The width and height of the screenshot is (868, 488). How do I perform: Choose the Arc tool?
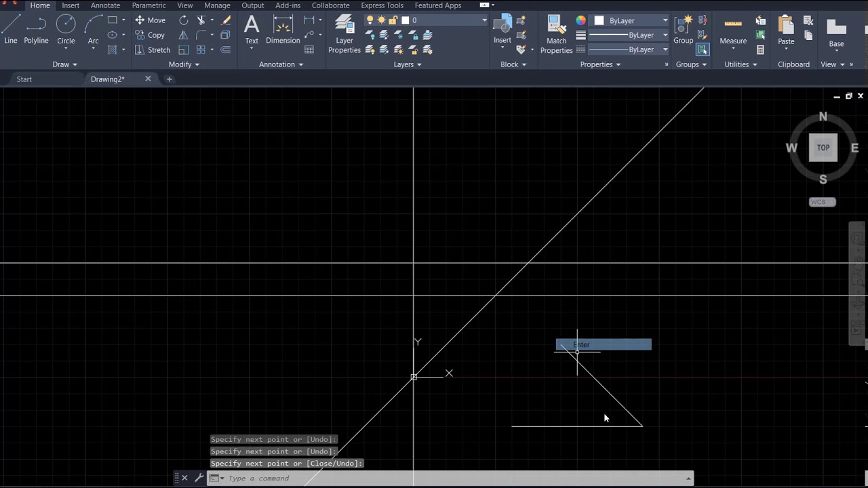93,30
